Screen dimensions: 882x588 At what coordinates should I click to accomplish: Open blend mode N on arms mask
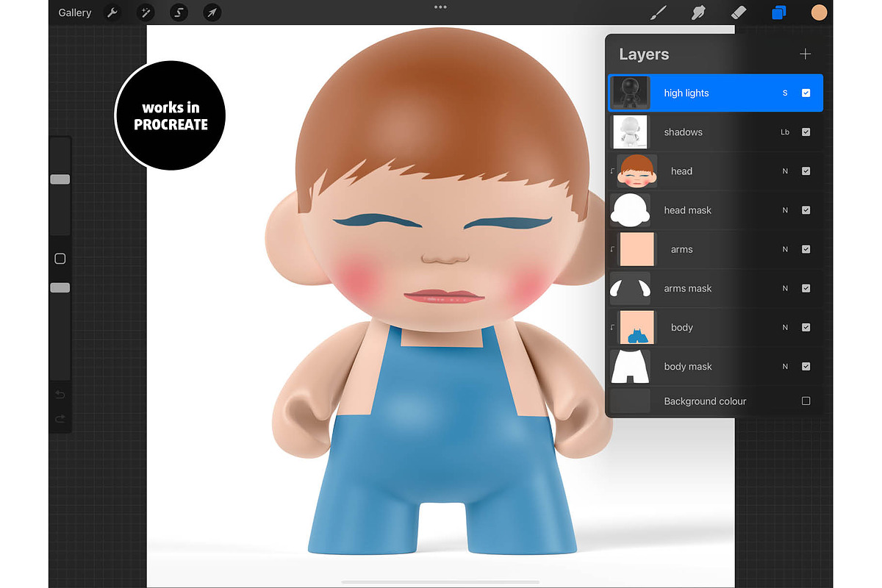(x=785, y=288)
